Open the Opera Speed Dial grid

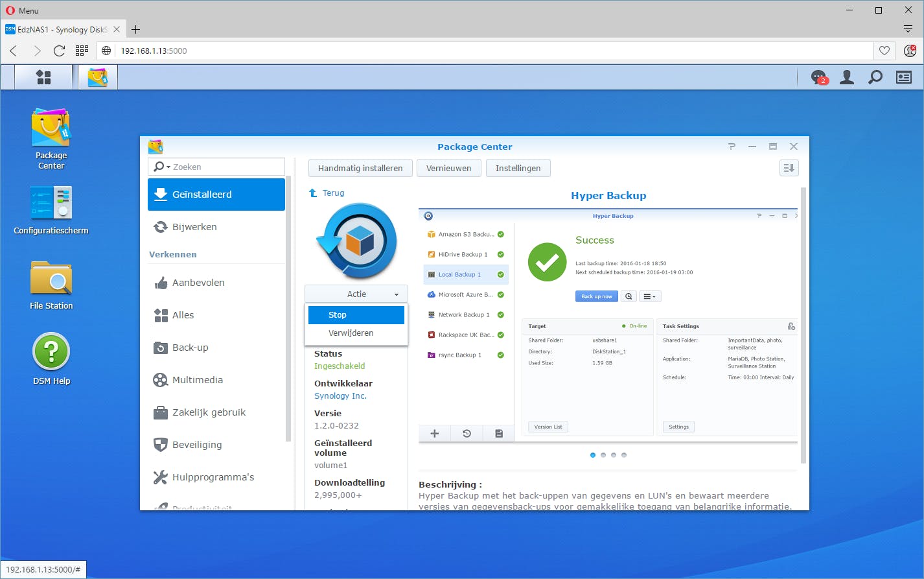click(x=82, y=51)
